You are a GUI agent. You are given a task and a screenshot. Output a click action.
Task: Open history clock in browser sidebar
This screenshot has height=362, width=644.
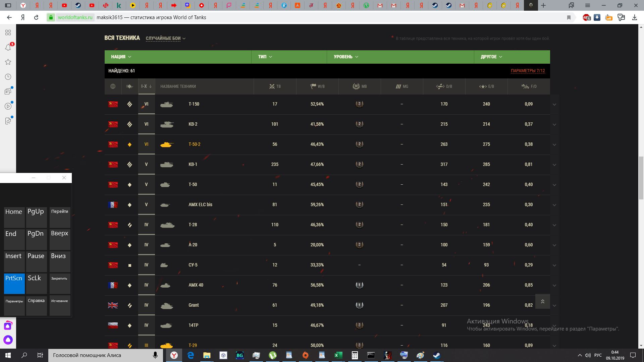coord(8,77)
